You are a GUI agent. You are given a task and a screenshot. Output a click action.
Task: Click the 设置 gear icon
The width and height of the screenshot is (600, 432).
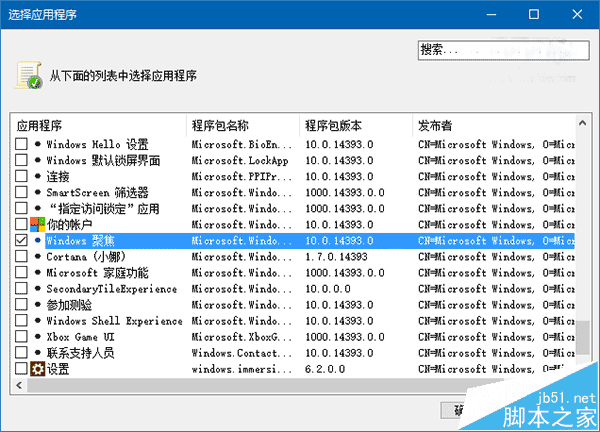pos(38,369)
